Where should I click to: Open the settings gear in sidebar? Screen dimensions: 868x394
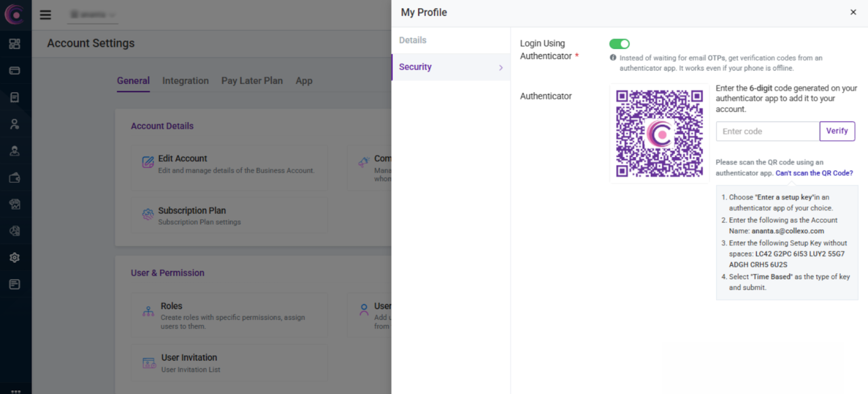point(15,258)
